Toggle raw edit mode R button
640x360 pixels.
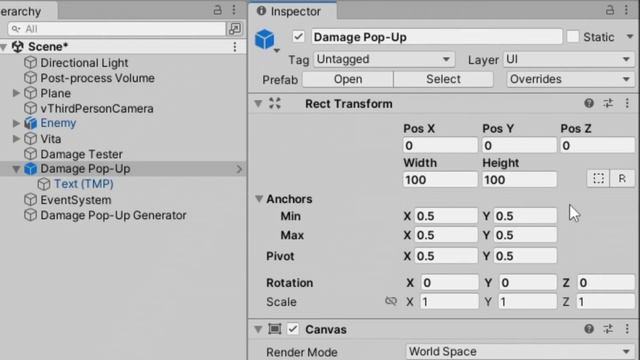coord(622,178)
